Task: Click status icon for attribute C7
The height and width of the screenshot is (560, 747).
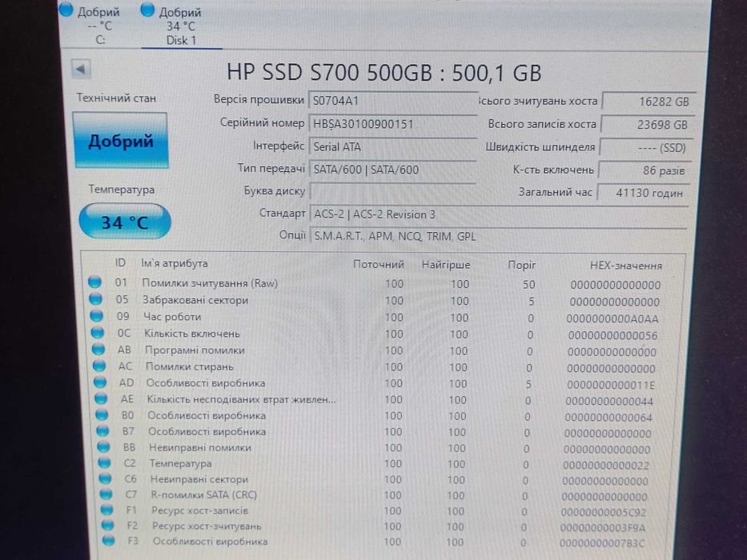Action: (106, 494)
